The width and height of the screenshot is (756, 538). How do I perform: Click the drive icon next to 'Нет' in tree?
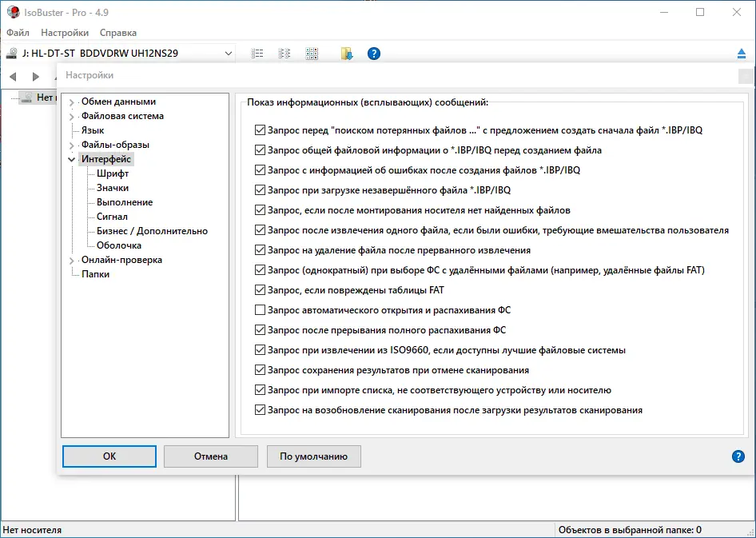(29, 98)
